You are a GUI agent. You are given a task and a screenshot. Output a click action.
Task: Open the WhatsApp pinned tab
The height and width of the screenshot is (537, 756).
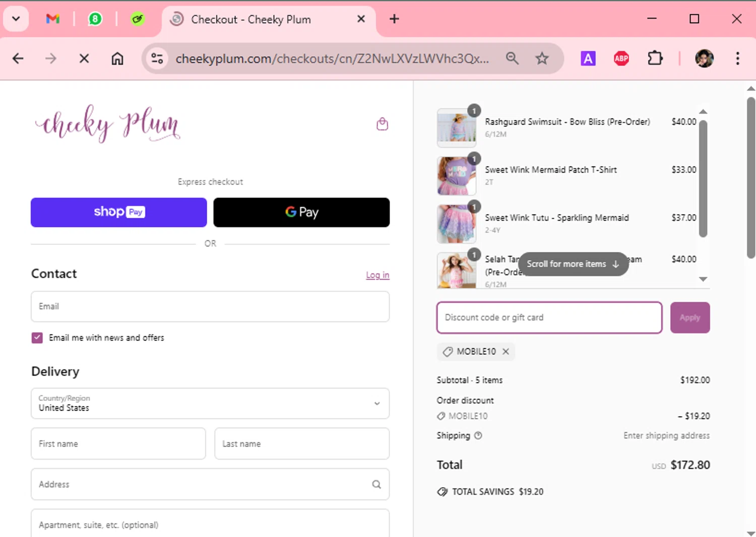pos(95,19)
